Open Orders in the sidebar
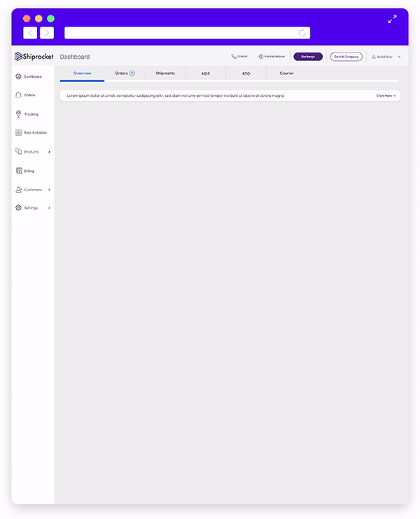The image size is (420, 519). click(x=29, y=95)
